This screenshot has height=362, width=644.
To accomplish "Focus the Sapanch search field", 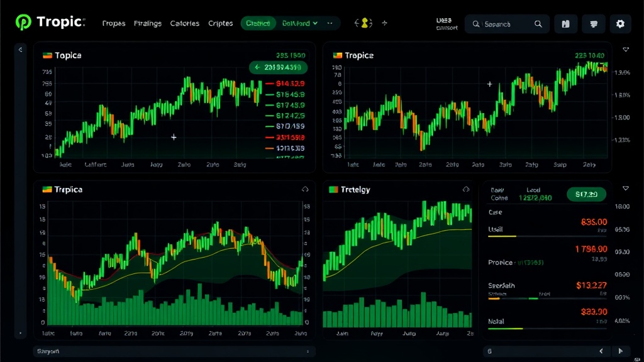I will coord(506,25).
